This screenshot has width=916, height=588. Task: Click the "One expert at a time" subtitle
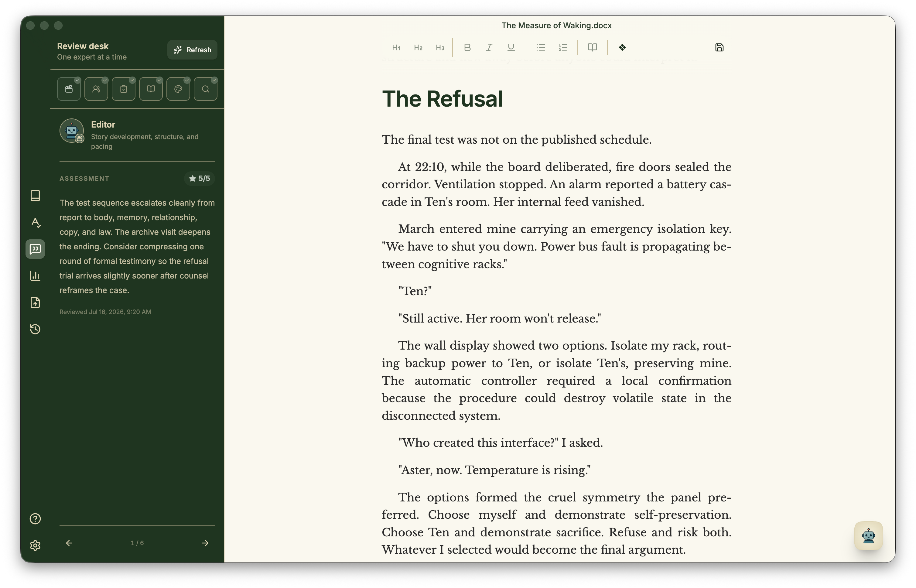(92, 57)
